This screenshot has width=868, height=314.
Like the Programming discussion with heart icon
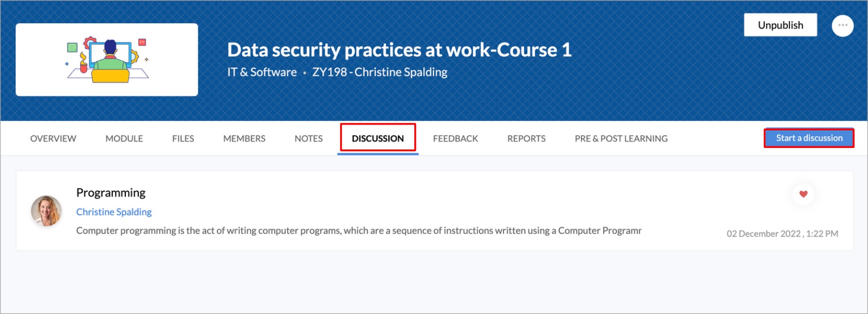coord(803,194)
